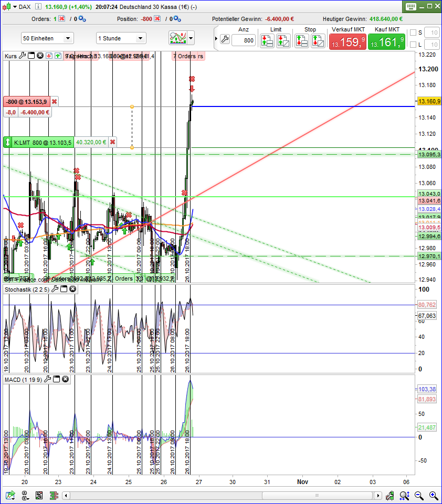Click the 12.970,1 green price tag

(x=429, y=256)
